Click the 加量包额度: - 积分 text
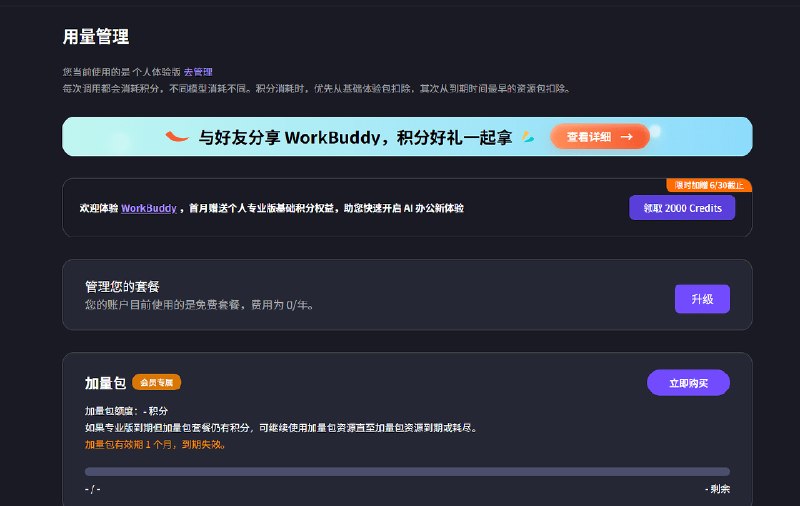The height and width of the screenshot is (506, 800). tap(126, 411)
